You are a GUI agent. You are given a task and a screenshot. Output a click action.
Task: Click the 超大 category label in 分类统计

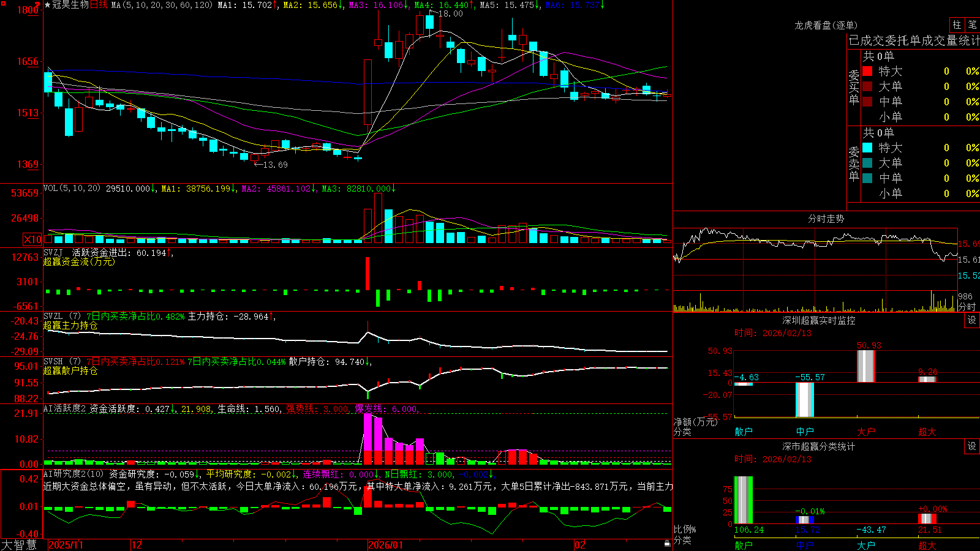pyautogui.click(x=927, y=545)
